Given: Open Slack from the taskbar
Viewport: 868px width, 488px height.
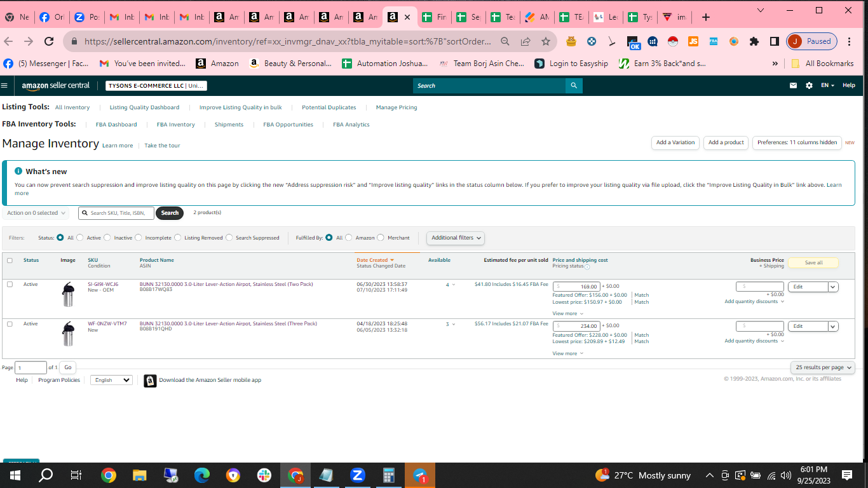Looking at the screenshot, I should click(264, 475).
